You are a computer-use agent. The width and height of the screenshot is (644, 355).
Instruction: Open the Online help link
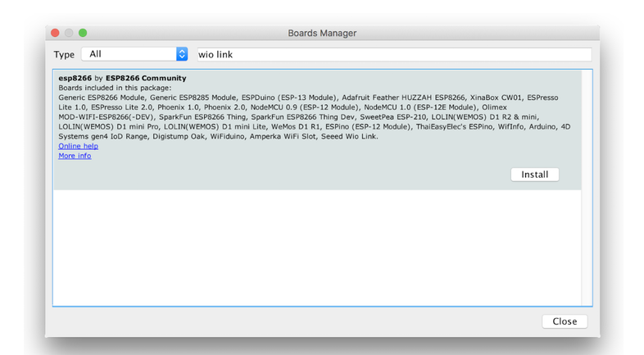[x=78, y=146]
